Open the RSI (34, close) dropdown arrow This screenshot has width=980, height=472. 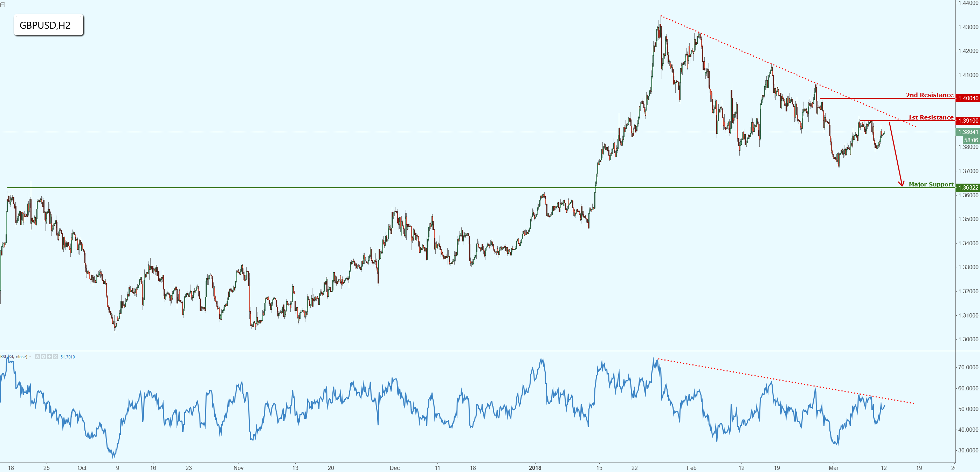[x=30, y=357]
